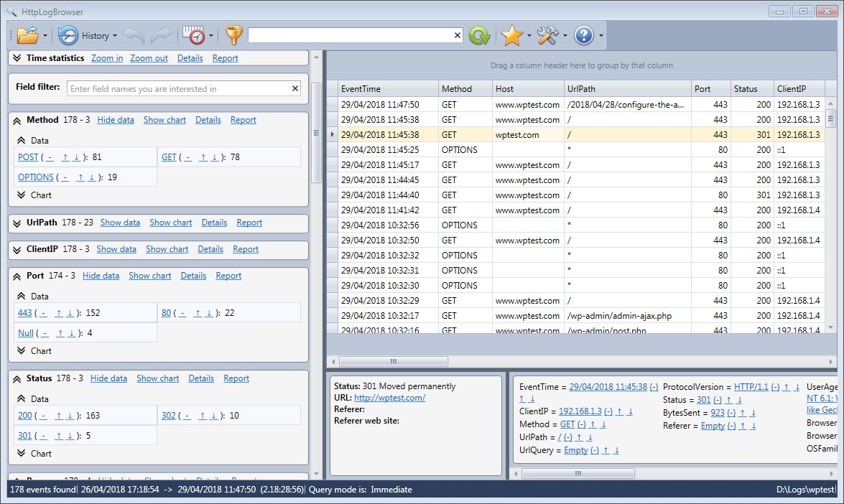844x504 pixels.
Task: Sort by UrlPath column header
Action: (627, 89)
